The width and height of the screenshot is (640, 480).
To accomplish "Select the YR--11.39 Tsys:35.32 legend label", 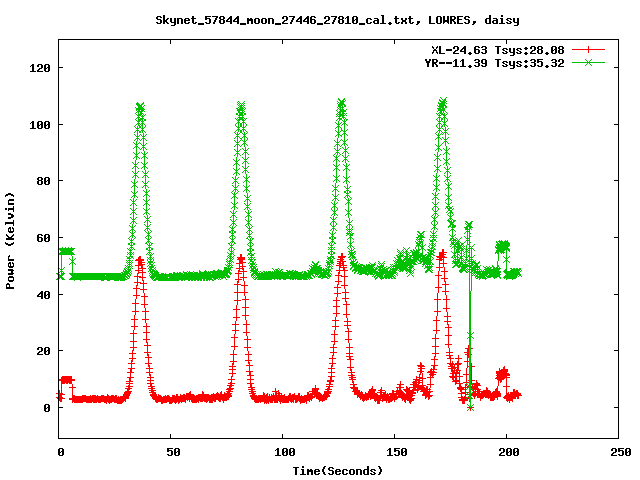I will (x=494, y=63).
